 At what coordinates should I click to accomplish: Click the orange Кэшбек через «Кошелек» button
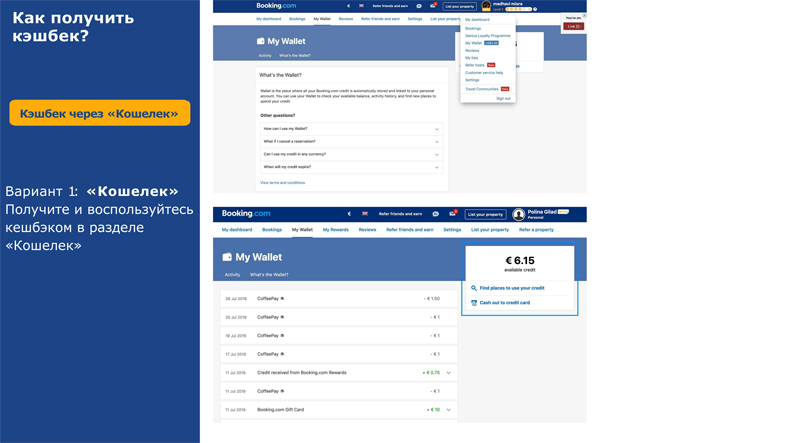click(100, 113)
